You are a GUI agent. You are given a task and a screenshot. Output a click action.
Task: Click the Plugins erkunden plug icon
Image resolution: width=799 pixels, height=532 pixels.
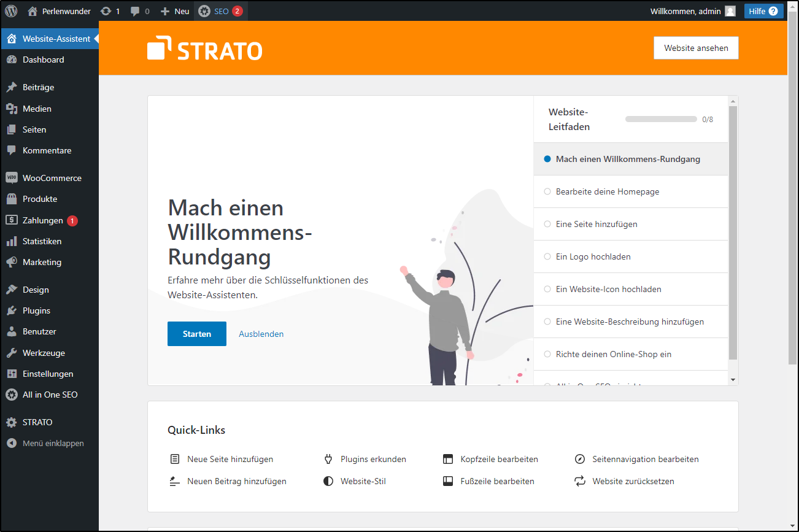click(x=329, y=458)
